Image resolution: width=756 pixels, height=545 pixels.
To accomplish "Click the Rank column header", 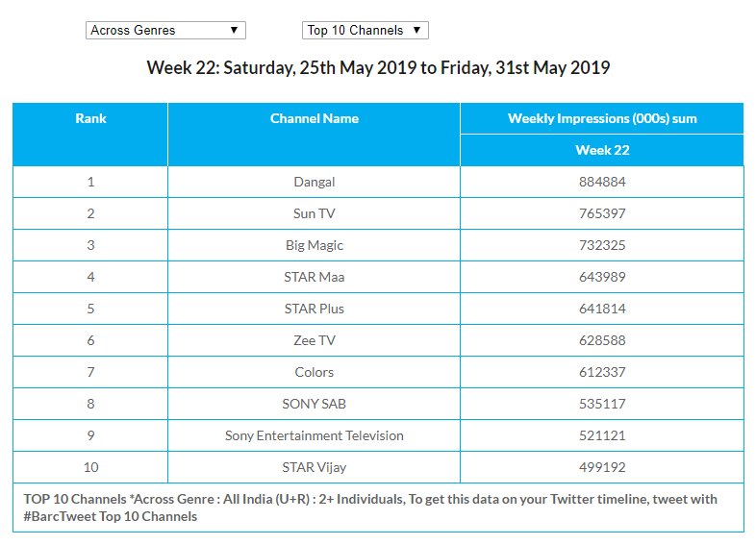I will [90, 119].
